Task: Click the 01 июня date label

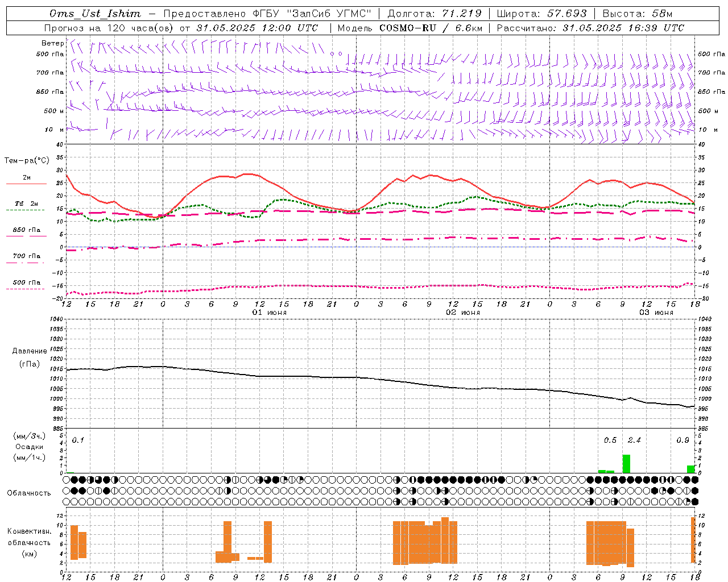Action: tap(270, 313)
